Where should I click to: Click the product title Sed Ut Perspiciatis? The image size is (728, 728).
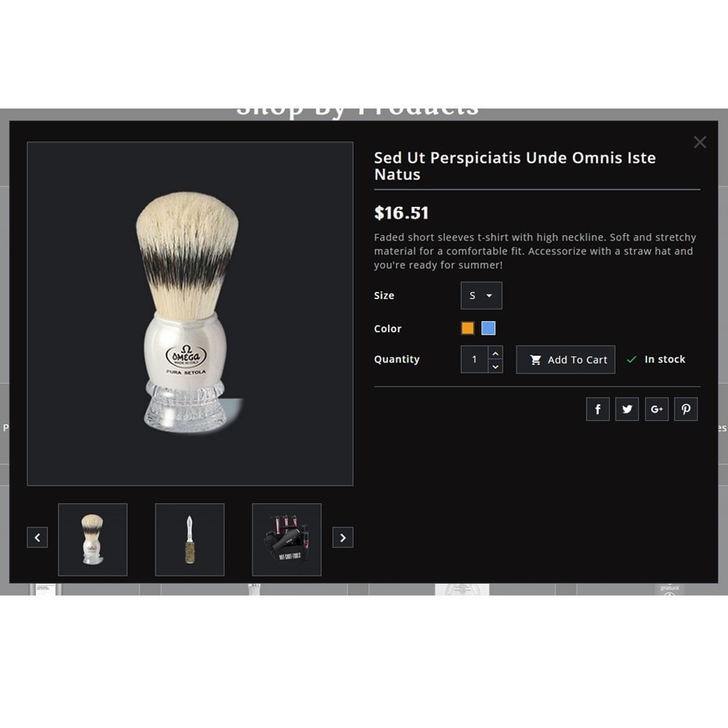515,166
